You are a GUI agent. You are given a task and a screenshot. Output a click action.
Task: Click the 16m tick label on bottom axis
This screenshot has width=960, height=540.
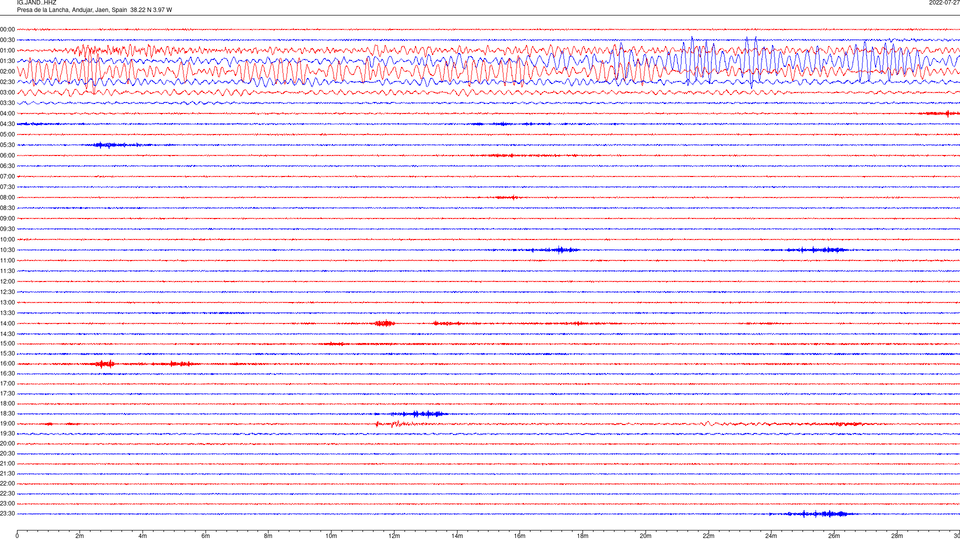click(x=520, y=536)
